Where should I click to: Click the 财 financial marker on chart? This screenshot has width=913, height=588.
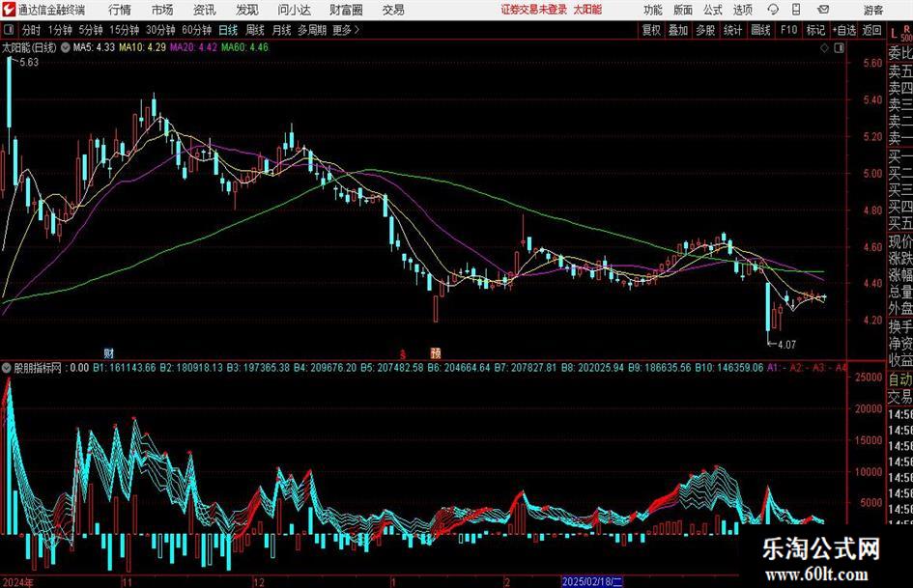pos(109,352)
